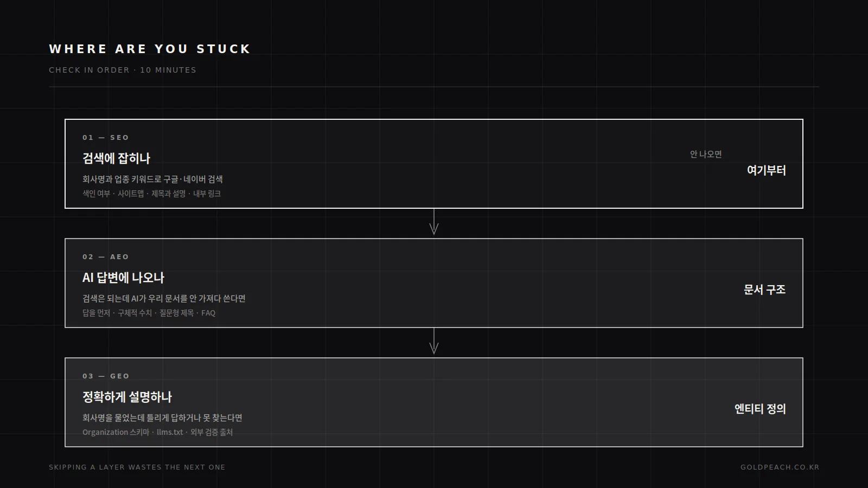Screen dimensions: 868x488
Task: Open the GOLDPEACH.CO.KR footer link
Action: tap(780, 467)
